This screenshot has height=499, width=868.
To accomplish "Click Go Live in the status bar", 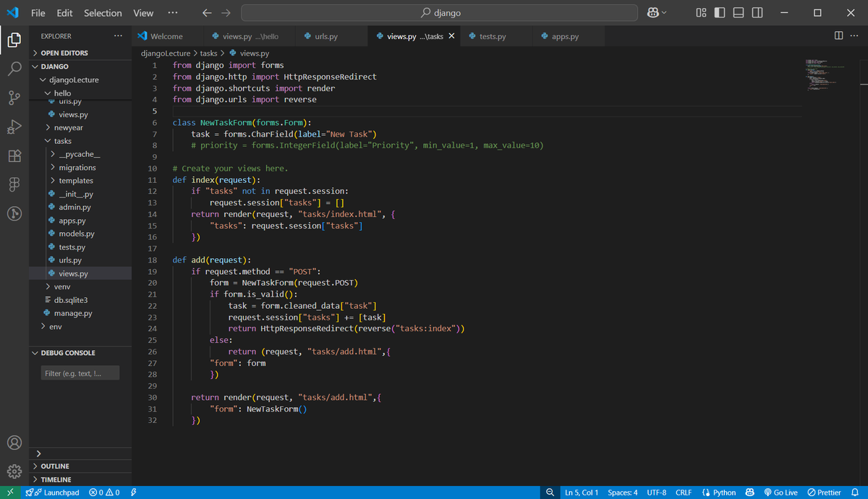I will point(781,492).
